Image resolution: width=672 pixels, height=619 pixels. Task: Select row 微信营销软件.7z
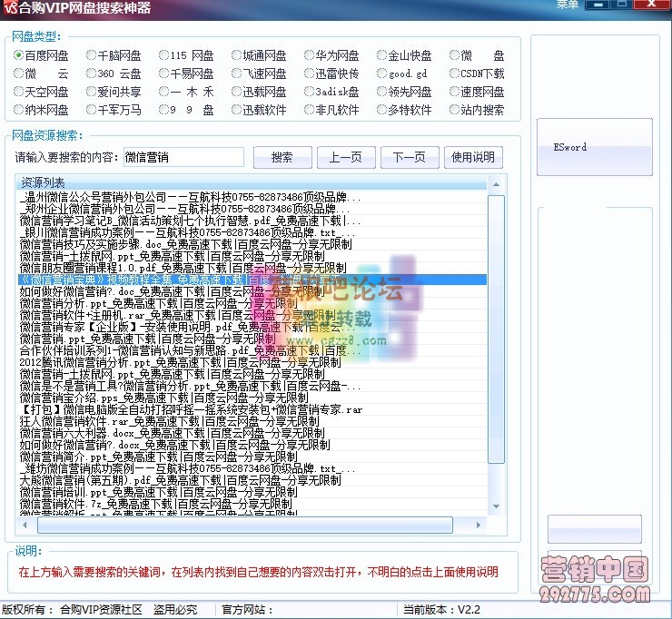pyautogui.click(x=252, y=504)
